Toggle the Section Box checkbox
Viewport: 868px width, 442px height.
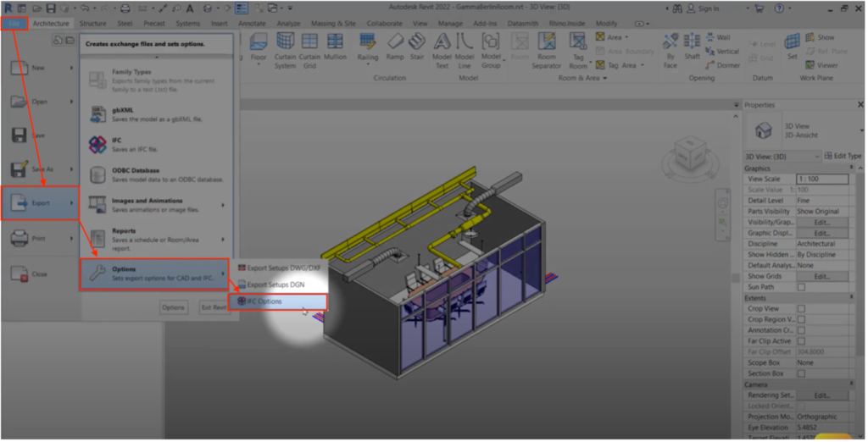[801, 373]
